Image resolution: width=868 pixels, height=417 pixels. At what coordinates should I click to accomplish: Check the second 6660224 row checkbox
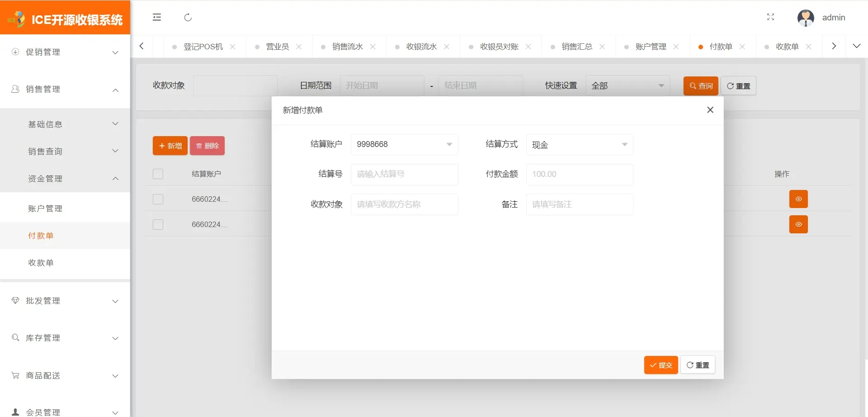point(158,224)
